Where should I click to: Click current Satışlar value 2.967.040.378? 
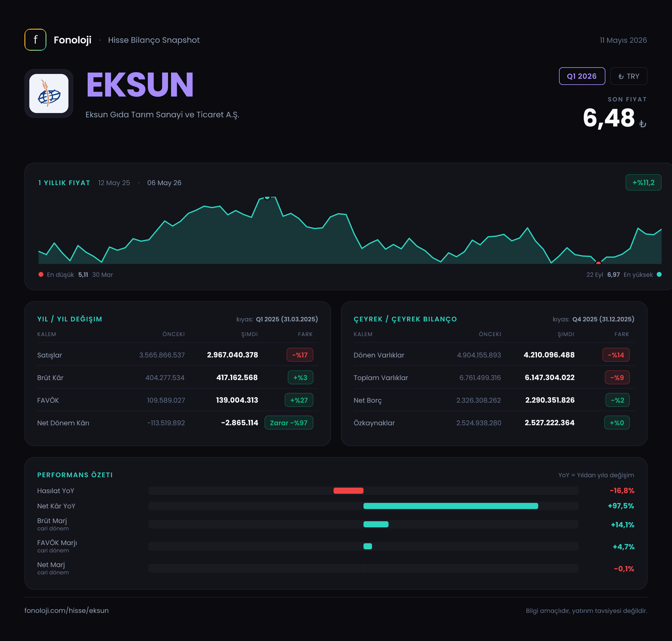click(x=232, y=355)
